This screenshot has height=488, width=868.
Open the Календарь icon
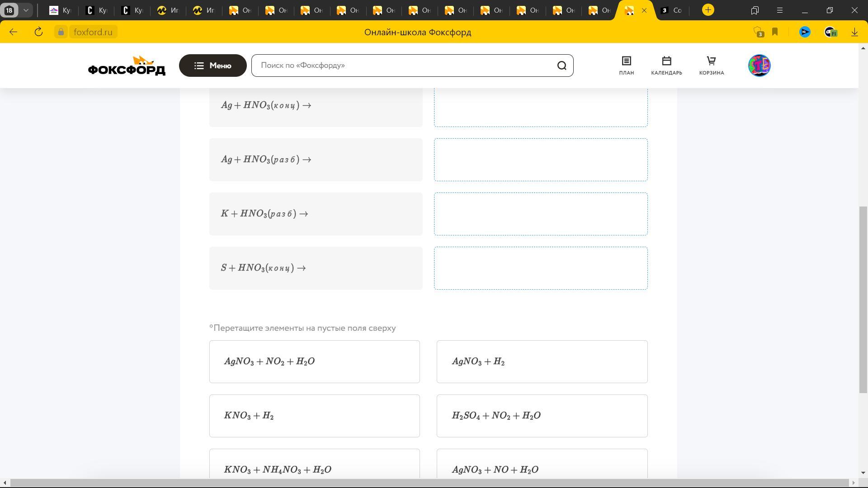pyautogui.click(x=666, y=66)
